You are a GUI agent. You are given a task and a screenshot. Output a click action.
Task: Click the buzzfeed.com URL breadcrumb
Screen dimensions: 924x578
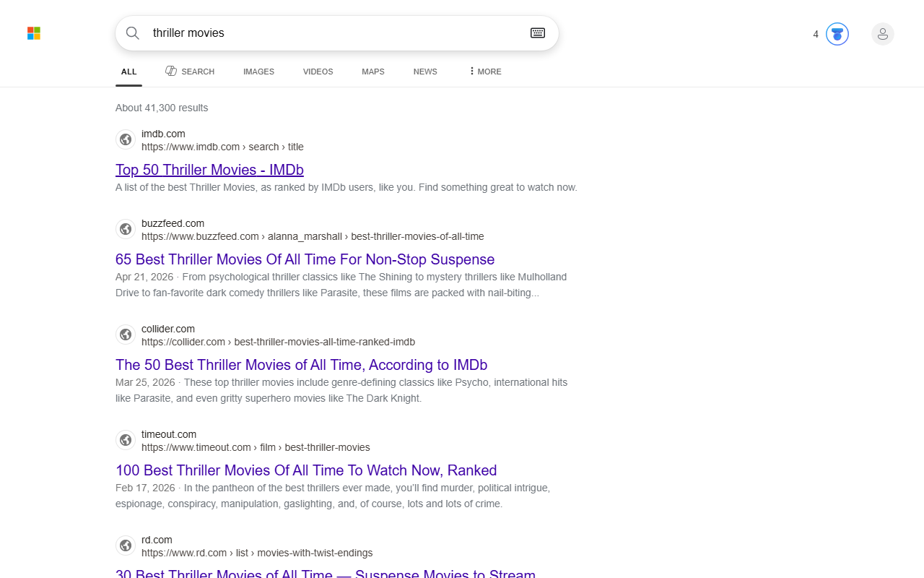coord(313,236)
